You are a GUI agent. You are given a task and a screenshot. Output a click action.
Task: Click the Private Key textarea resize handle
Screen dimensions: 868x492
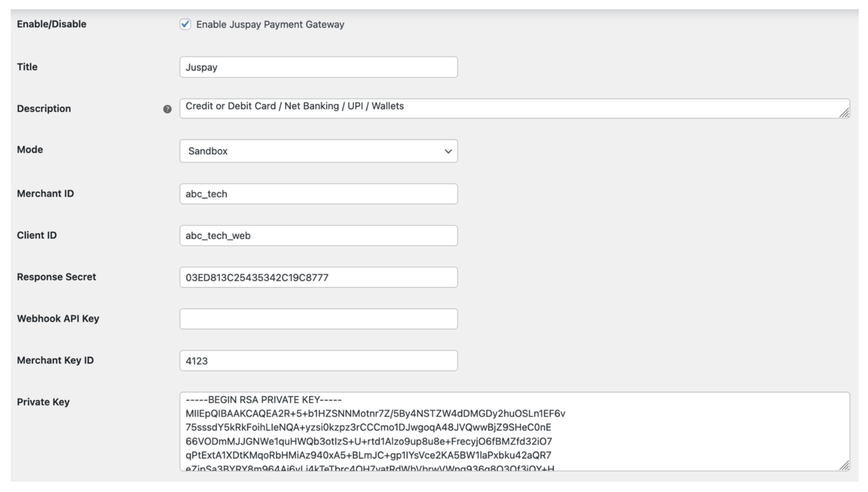(x=844, y=465)
